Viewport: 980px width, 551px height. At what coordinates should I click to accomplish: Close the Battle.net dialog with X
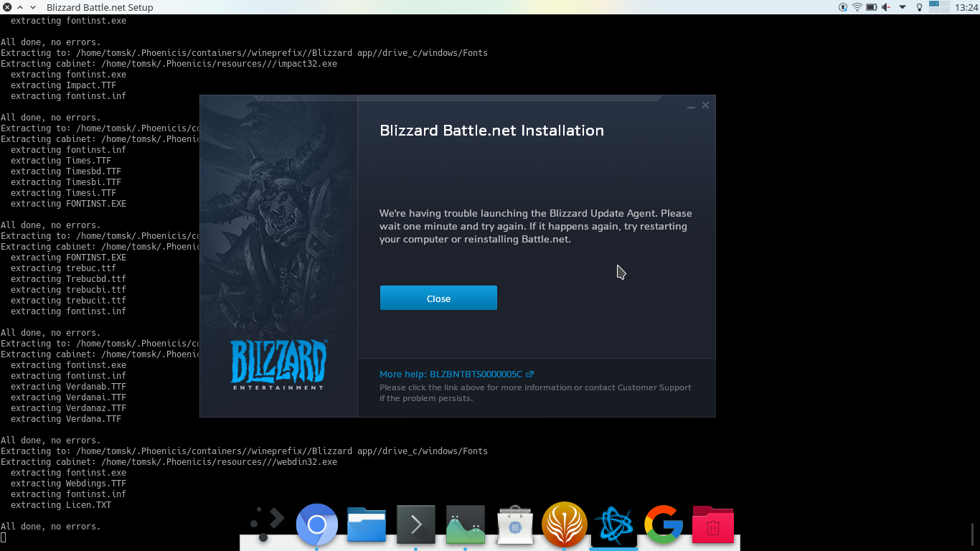pos(705,105)
